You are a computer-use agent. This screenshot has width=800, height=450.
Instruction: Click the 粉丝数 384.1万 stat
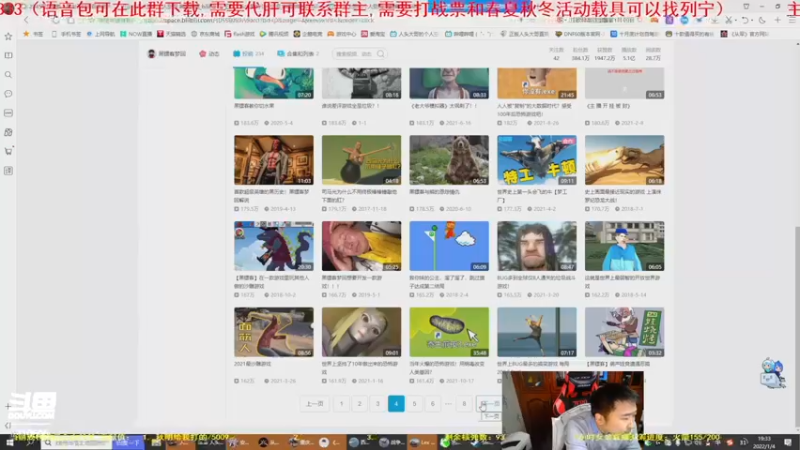click(x=580, y=54)
